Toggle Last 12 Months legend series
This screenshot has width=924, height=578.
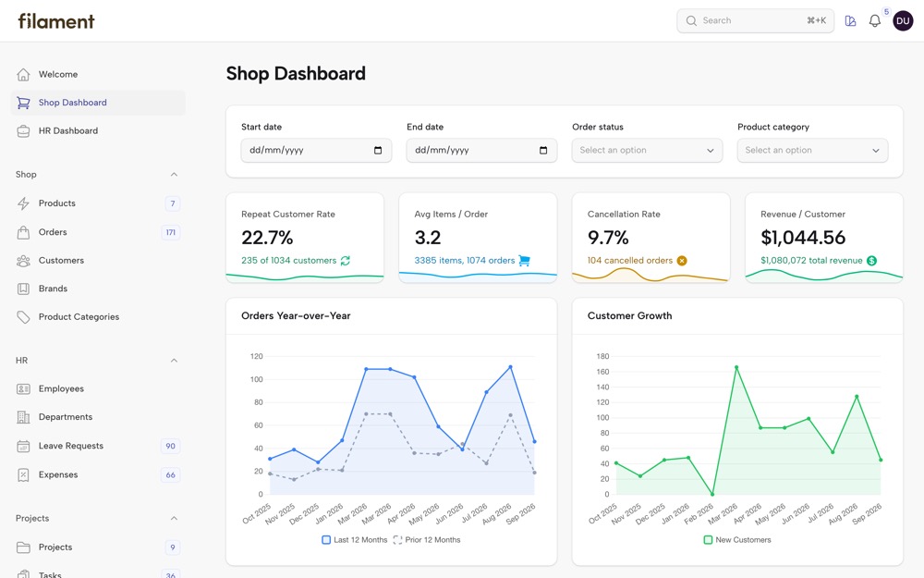tap(355, 540)
